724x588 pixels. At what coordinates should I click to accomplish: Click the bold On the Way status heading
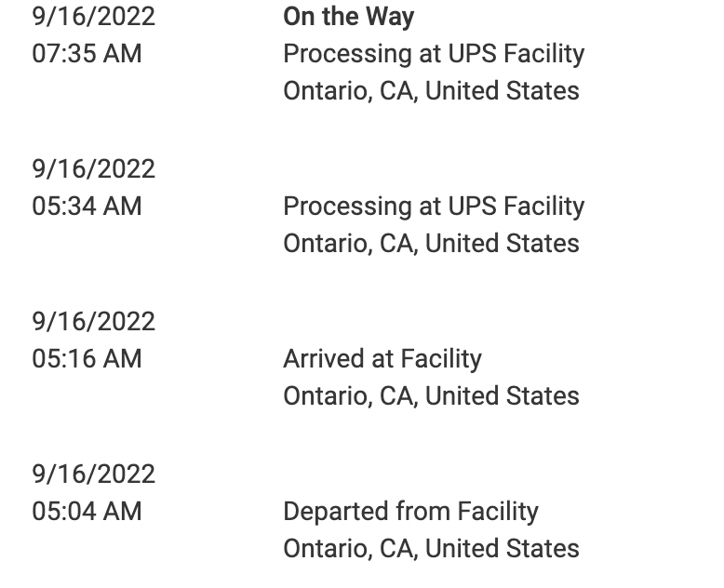pyautogui.click(x=349, y=17)
